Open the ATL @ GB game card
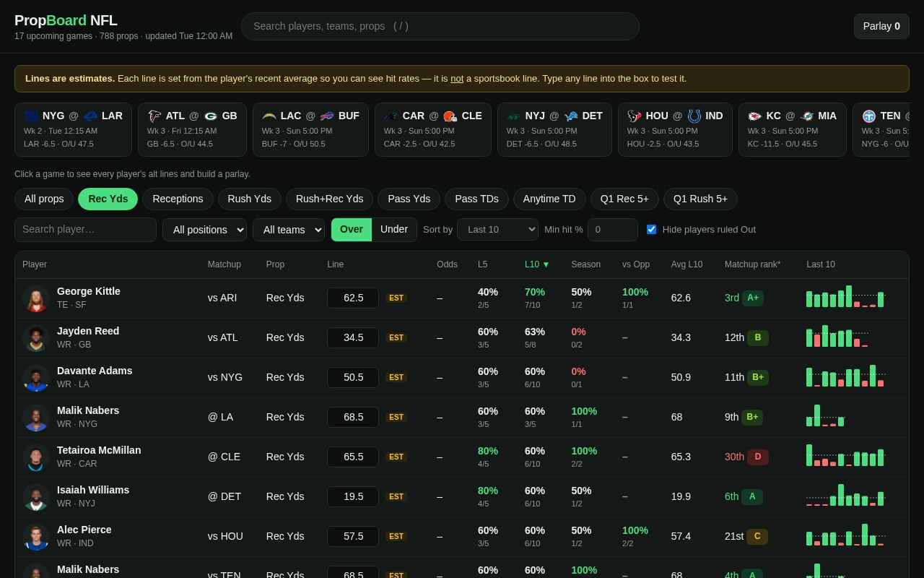This screenshot has width=924, height=578. (x=192, y=129)
